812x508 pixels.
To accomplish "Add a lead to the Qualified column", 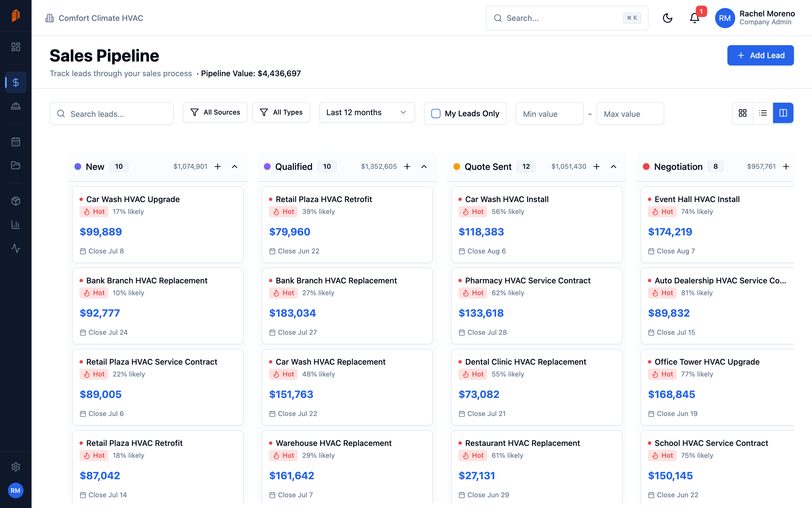I will click(x=407, y=167).
